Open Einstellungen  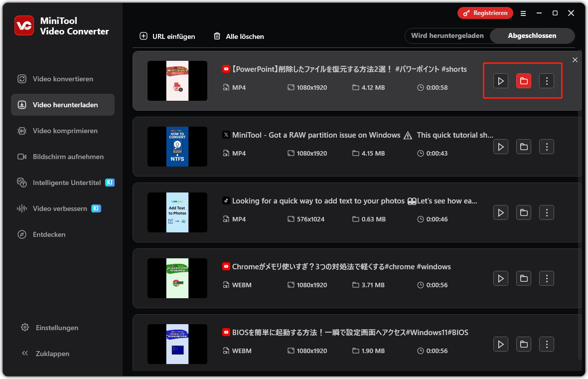coord(49,328)
